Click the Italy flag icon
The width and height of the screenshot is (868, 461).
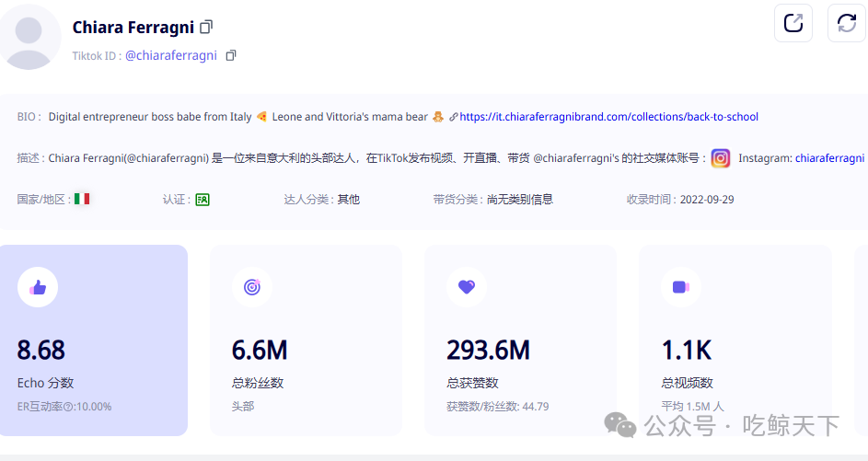pos(82,199)
